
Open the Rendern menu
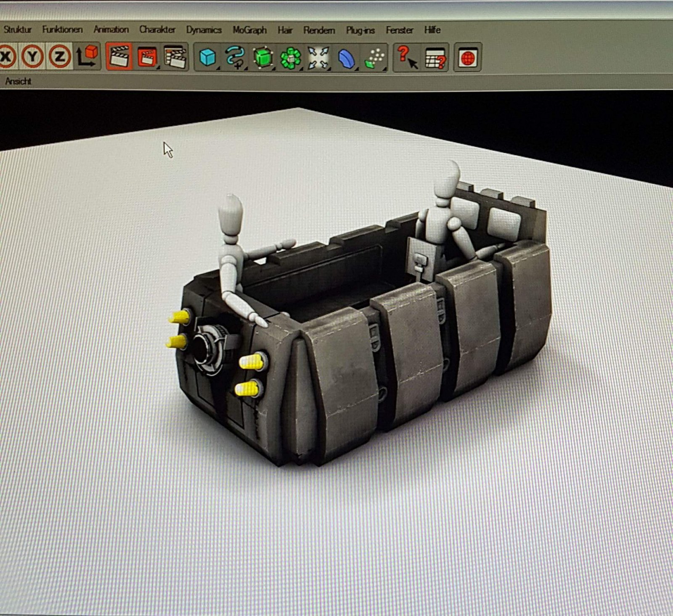(x=319, y=30)
